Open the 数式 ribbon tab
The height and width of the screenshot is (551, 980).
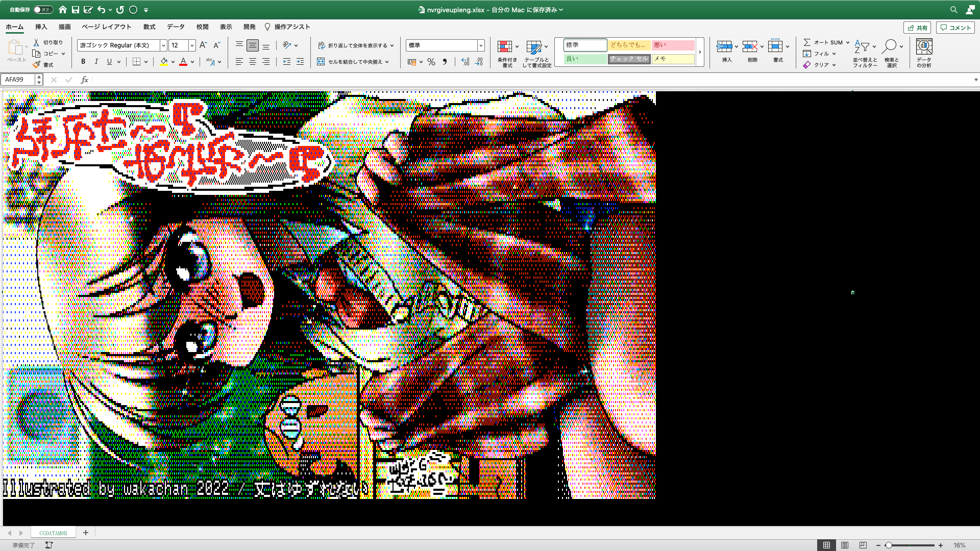pos(150,27)
